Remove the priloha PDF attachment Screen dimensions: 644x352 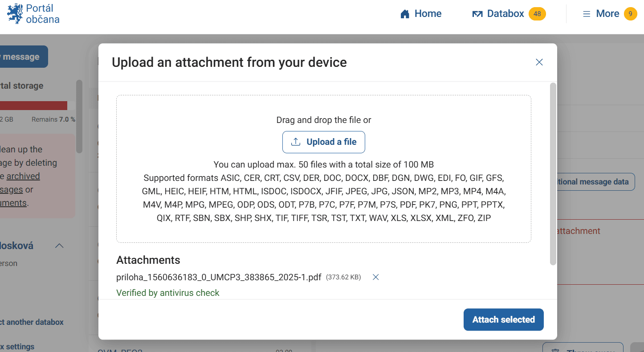375,277
